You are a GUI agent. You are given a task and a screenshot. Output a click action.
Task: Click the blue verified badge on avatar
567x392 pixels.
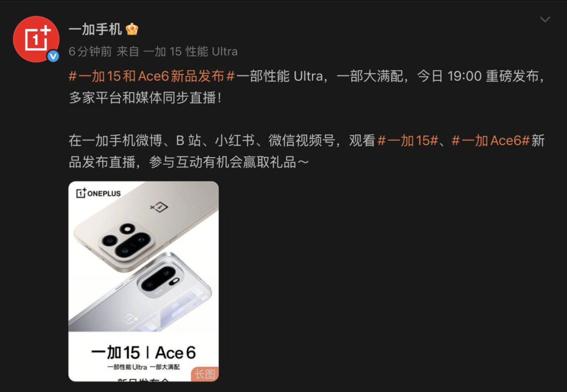click(x=53, y=56)
